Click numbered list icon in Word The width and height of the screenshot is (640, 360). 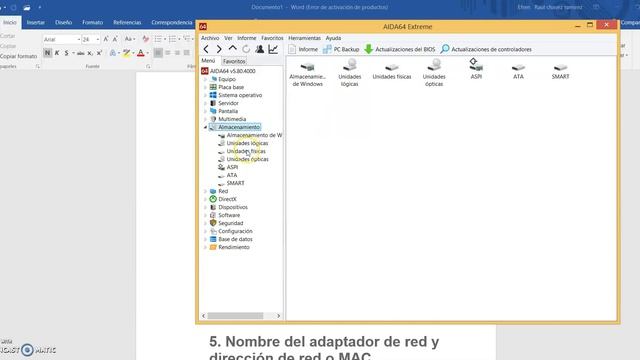(x=173, y=39)
